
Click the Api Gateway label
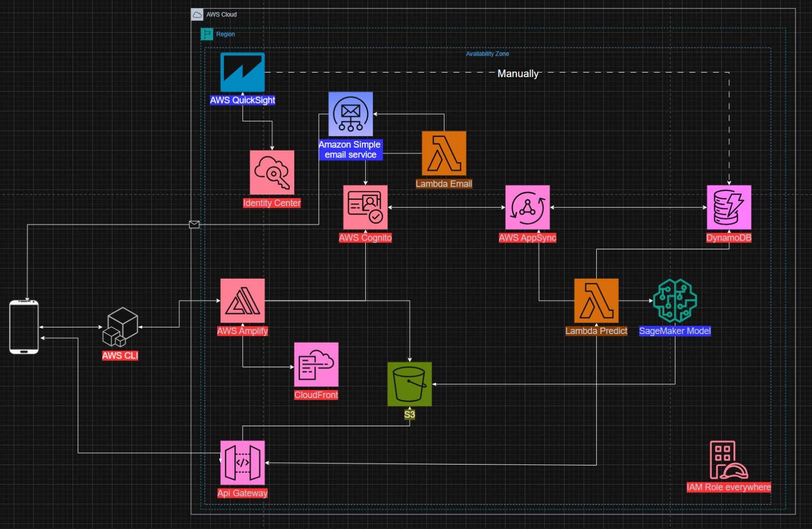[x=243, y=493]
